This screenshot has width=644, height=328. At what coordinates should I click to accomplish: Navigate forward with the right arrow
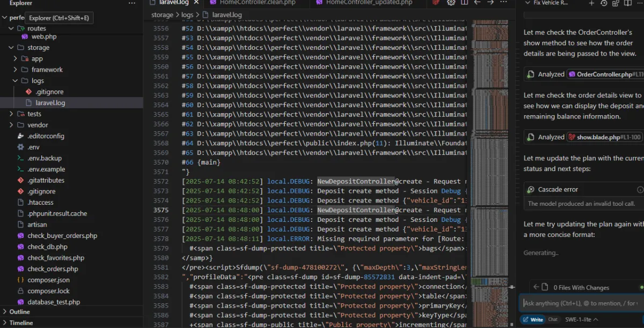490,3
